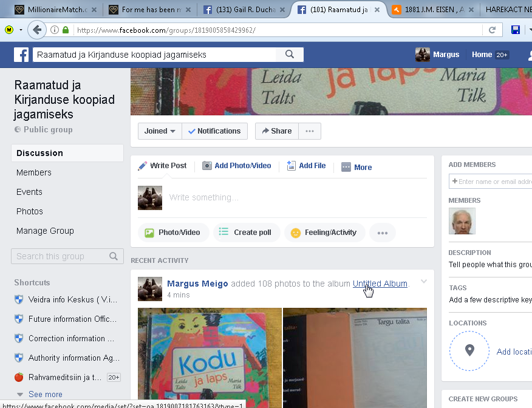The height and width of the screenshot is (408, 532).
Task: Open Margus profile in top bar
Action: 437,55
